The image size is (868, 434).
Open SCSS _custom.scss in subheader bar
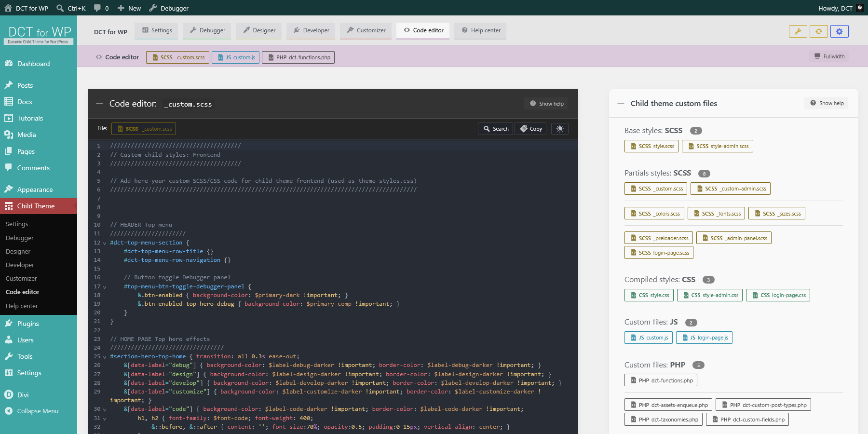tap(178, 57)
